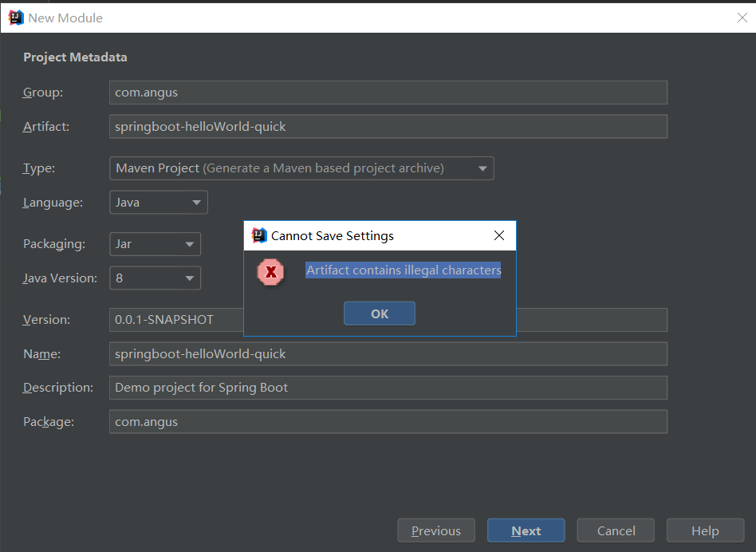Open Help for the New Module dialog
The height and width of the screenshot is (552, 756).
pos(706,530)
